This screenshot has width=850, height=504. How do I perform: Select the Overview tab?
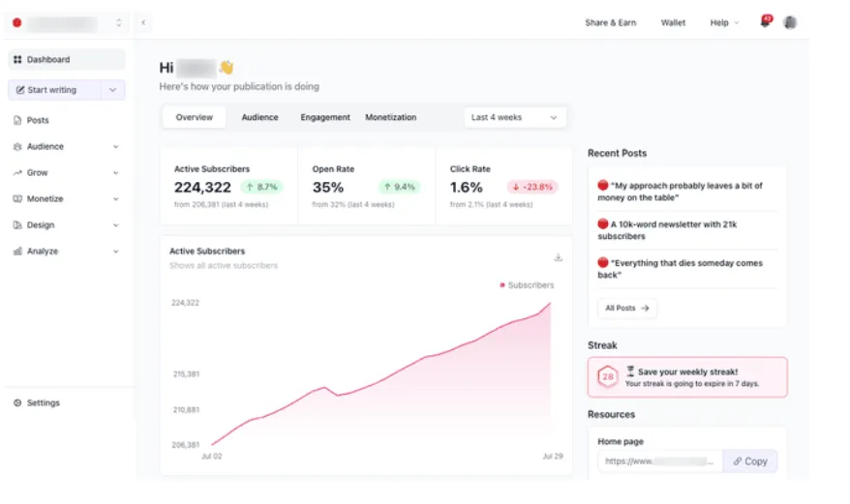194,117
